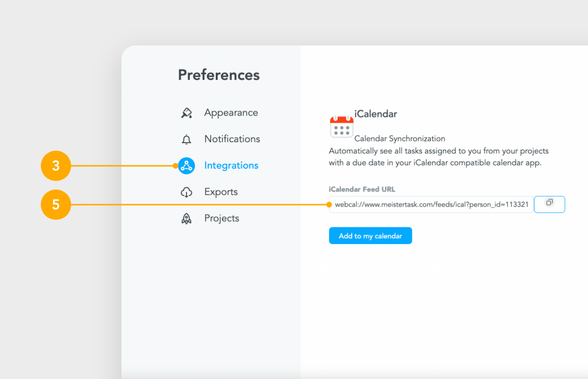Select the Integrations menu label
This screenshot has width=588, height=379.
click(231, 165)
